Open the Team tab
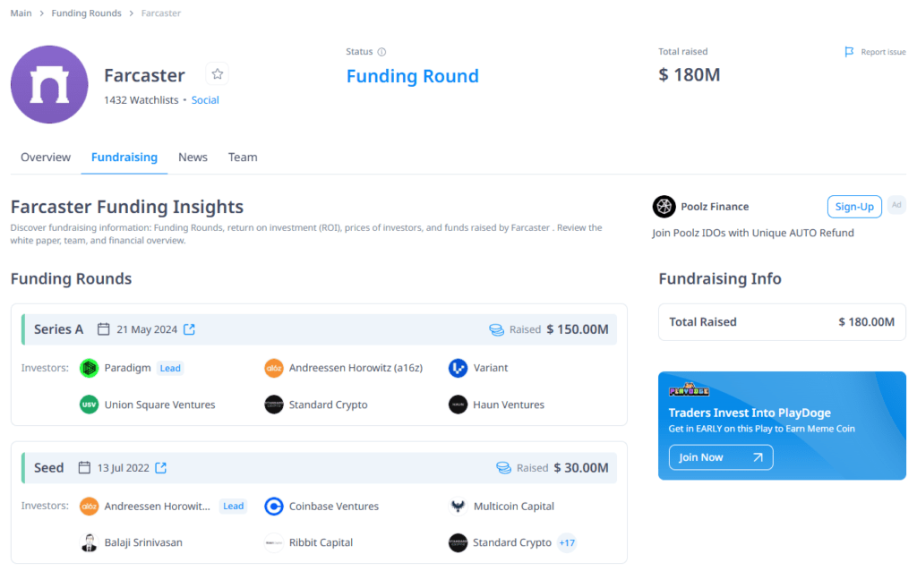The image size is (917, 588). tap(242, 157)
